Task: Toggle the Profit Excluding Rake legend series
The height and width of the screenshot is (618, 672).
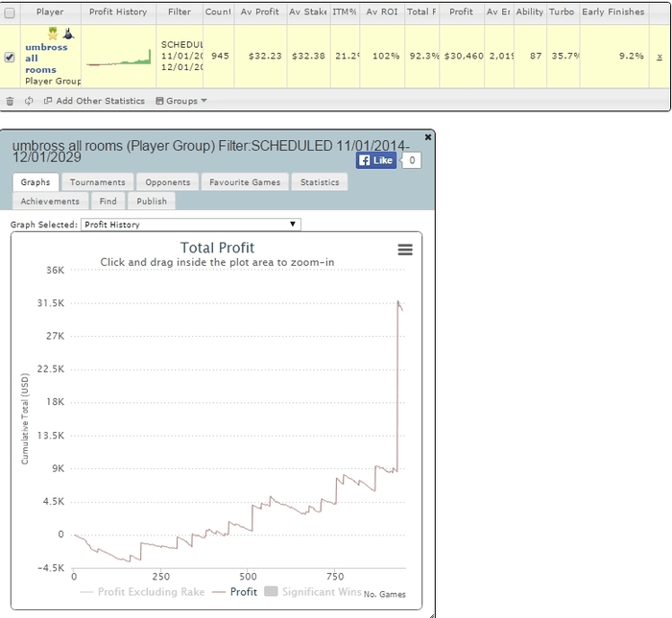Action: coord(142,592)
